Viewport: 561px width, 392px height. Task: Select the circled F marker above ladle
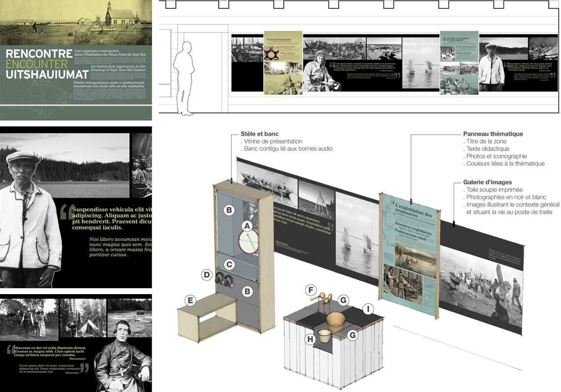(311, 290)
